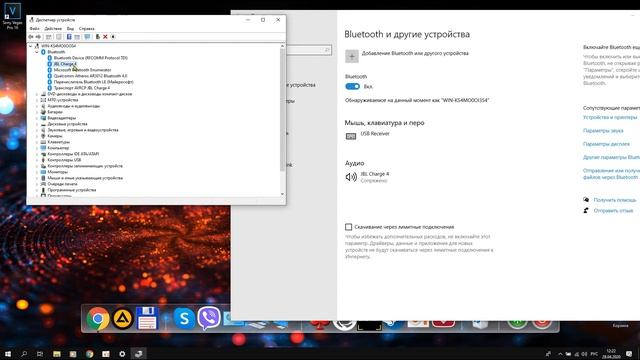Check Download over metered connections checkbox

[348, 227]
